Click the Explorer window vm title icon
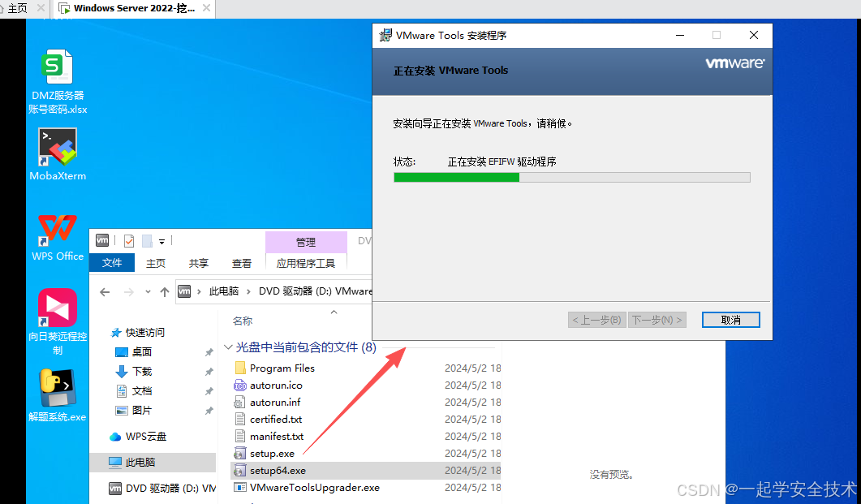Viewport: 861px width, 504px height. [102, 240]
